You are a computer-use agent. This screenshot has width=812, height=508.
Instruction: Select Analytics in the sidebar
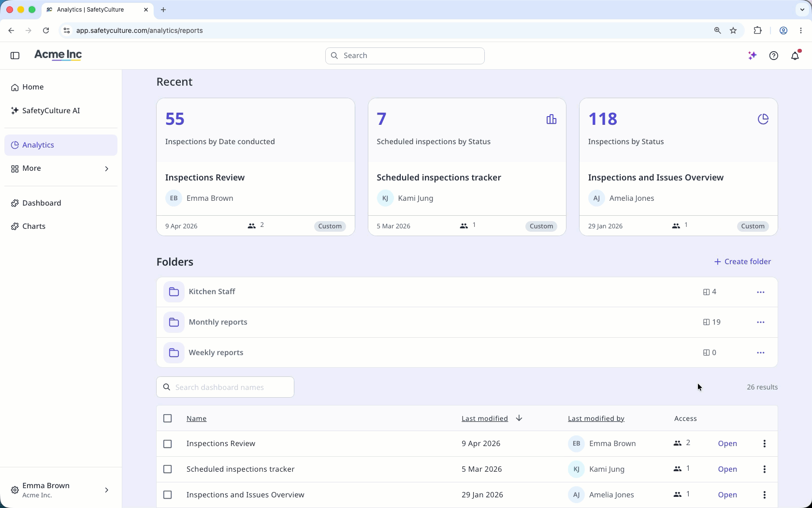(61, 145)
